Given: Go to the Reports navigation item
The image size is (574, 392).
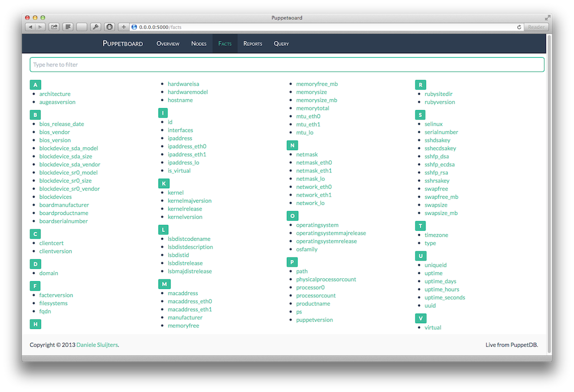Looking at the screenshot, I should point(253,44).
